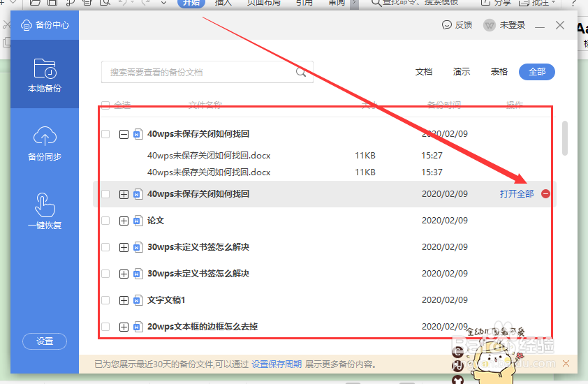Click the vertical scrollbar of the backup list
This screenshot has height=384, width=588.
coord(565,138)
